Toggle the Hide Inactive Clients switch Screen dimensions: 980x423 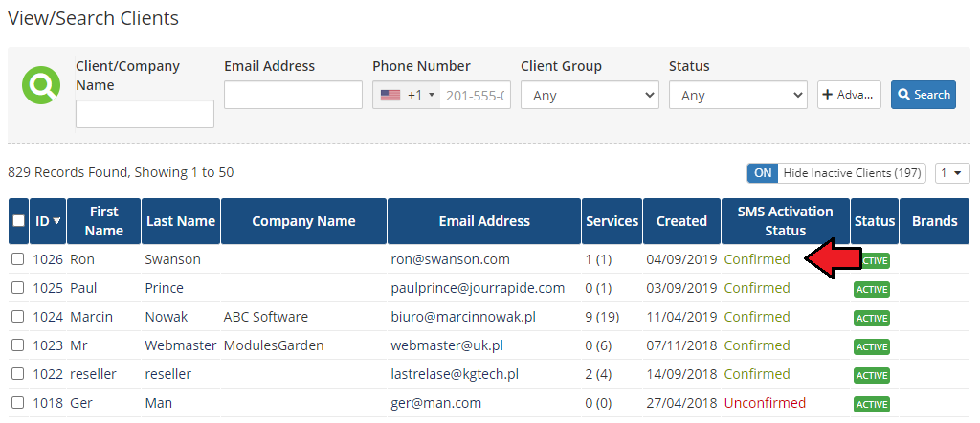click(x=836, y=173)
